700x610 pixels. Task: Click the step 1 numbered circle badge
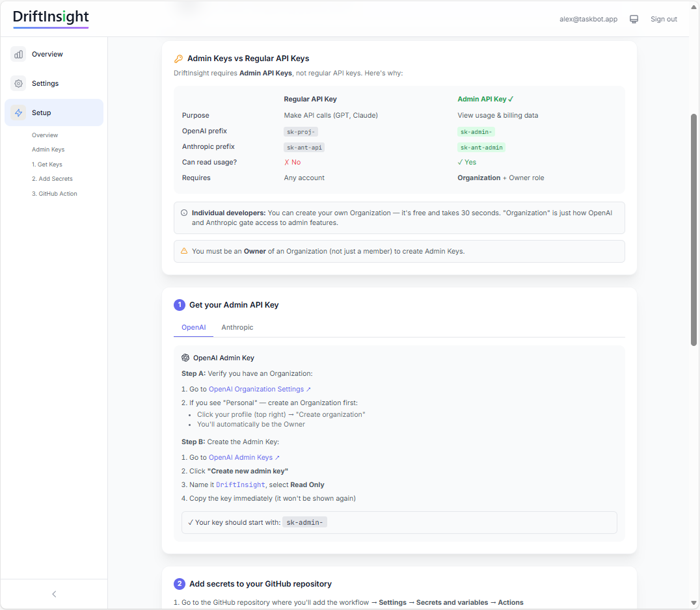tap(179, 304)
